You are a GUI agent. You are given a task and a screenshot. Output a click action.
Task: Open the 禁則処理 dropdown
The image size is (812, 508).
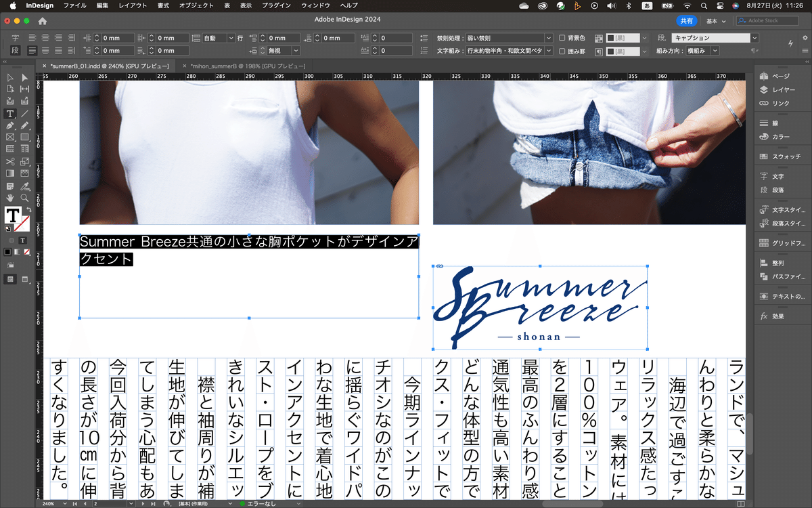510,38
